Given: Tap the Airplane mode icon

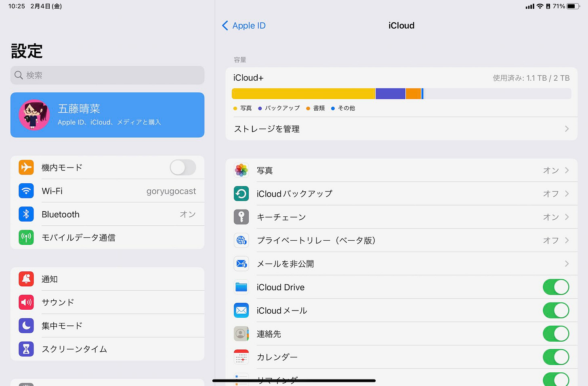Looking at the screenshot, I should coord(26,167).
